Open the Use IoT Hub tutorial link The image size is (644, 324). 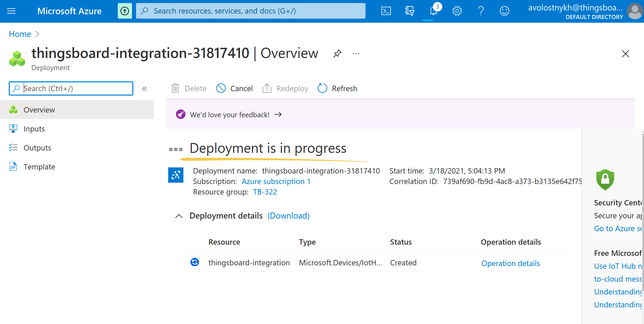tap(618, 266)
